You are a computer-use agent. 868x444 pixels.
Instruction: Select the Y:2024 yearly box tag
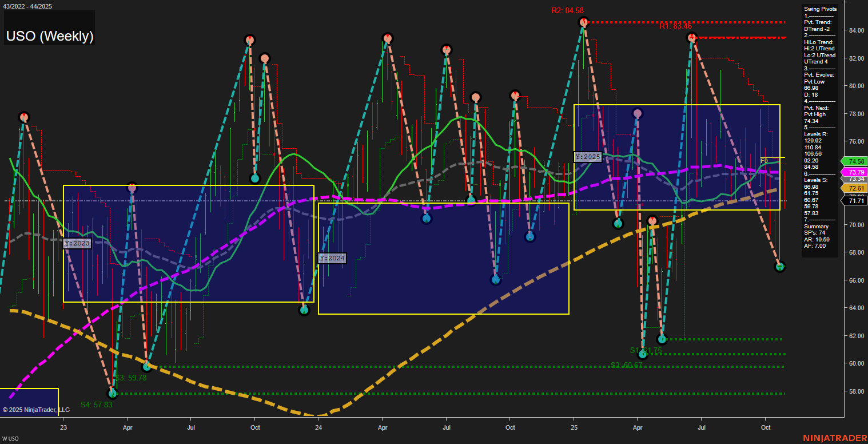(332, 258)
